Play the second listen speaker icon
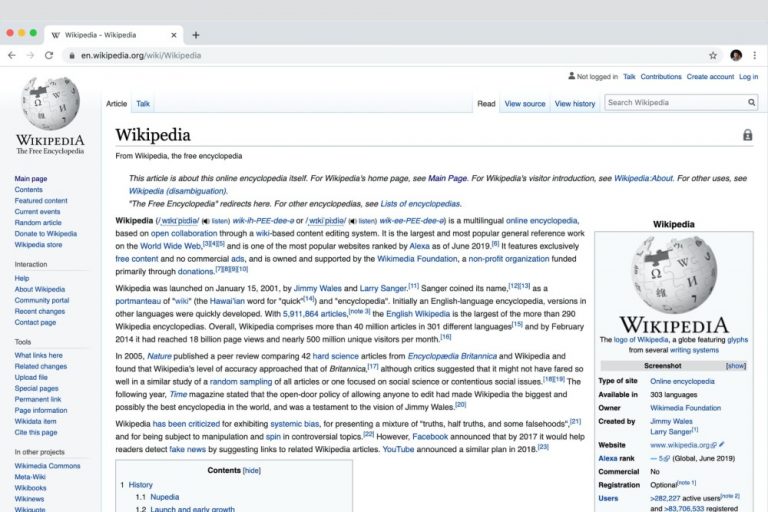 [x=353, y=221]
